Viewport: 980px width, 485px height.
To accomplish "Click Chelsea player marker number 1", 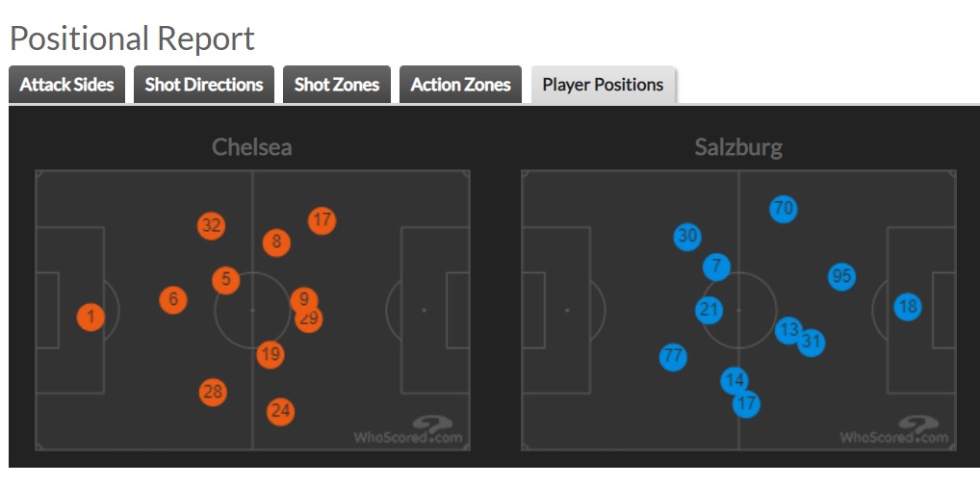I will [90, 317].
